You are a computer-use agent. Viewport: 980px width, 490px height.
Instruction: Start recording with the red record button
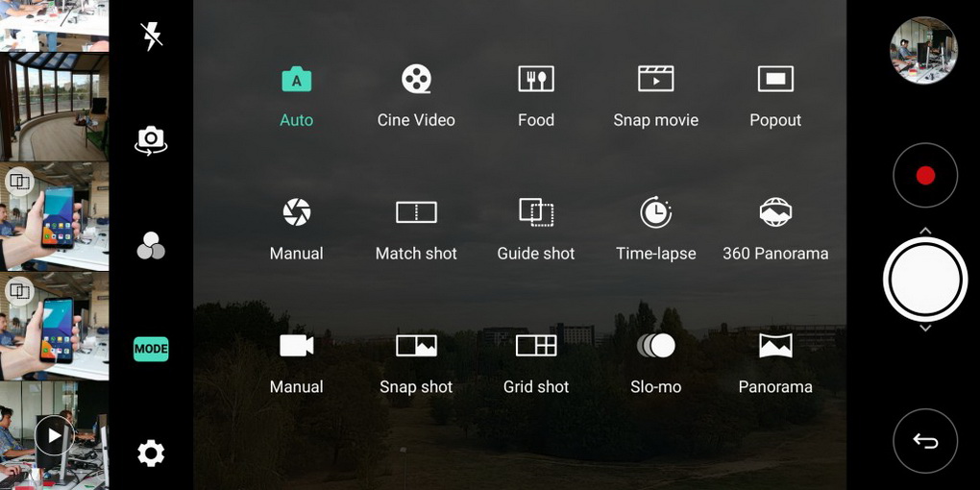(x=925, y=176)
